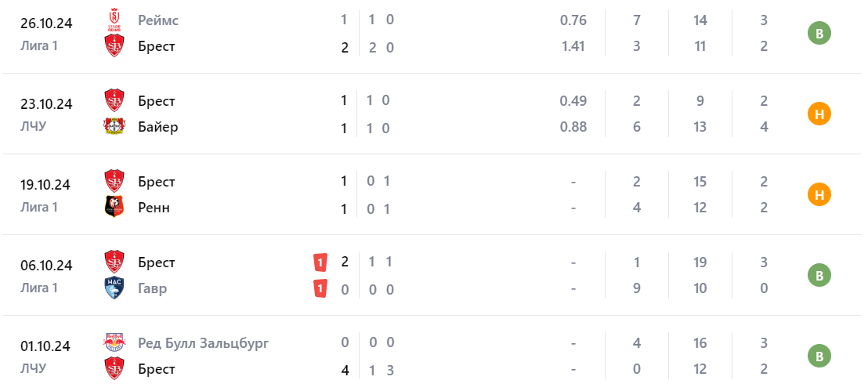The width and height of the screenshot is (868, 391).
Task: Click green В badge for Реймс match
Action: [x=819, y=34]
